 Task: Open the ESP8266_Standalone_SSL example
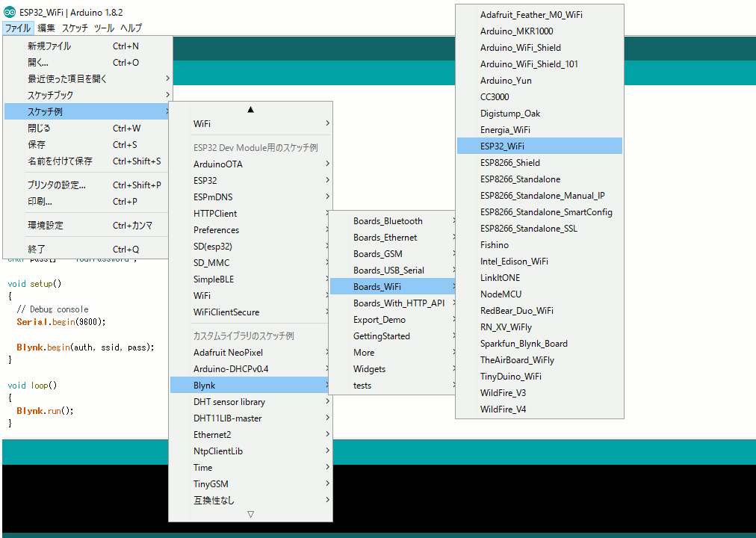539,228
